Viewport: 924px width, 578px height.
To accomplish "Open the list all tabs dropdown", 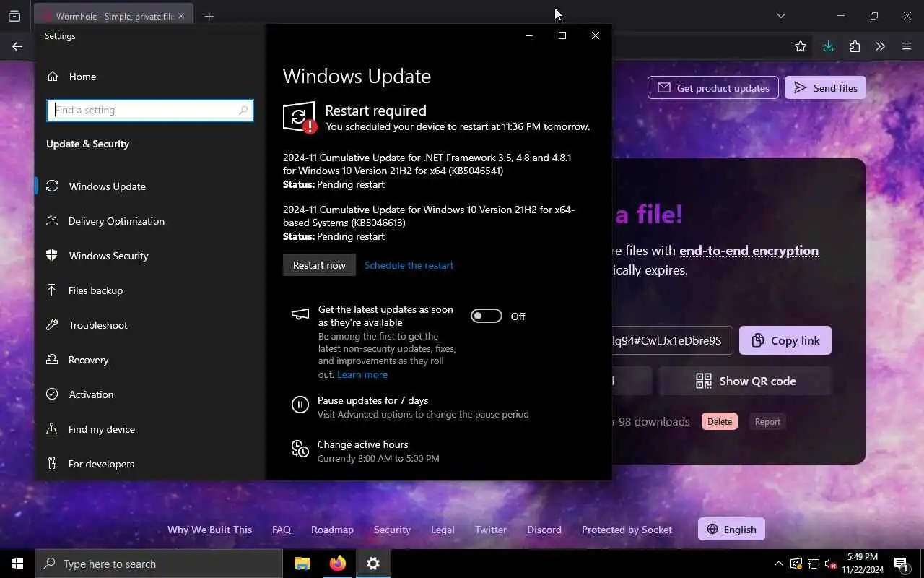I will (x=780, y=16).
